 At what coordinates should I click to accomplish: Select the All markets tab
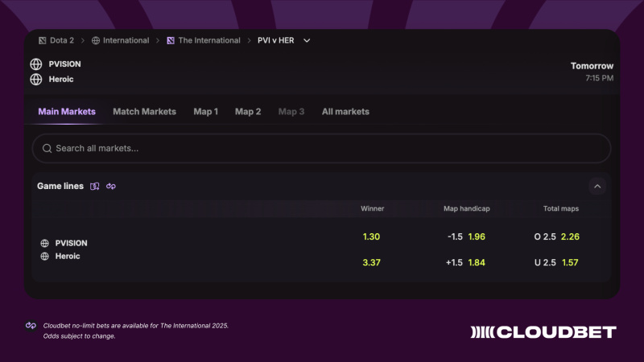pyautogui.click(x=345, y=112)
